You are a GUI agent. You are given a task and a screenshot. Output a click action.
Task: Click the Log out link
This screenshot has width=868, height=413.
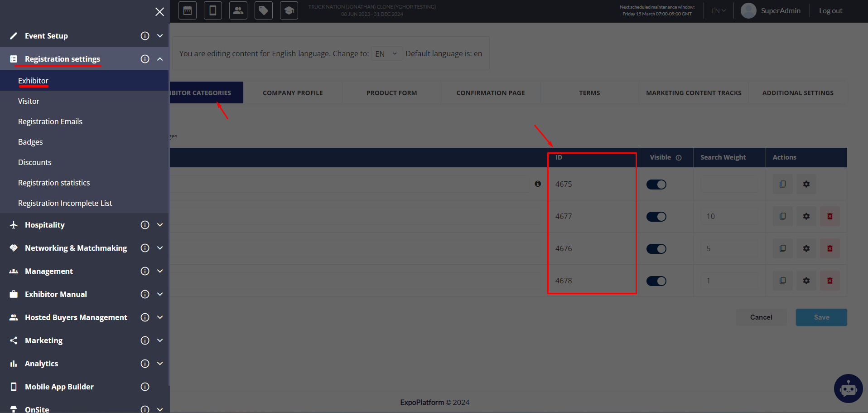click(830, 11)
